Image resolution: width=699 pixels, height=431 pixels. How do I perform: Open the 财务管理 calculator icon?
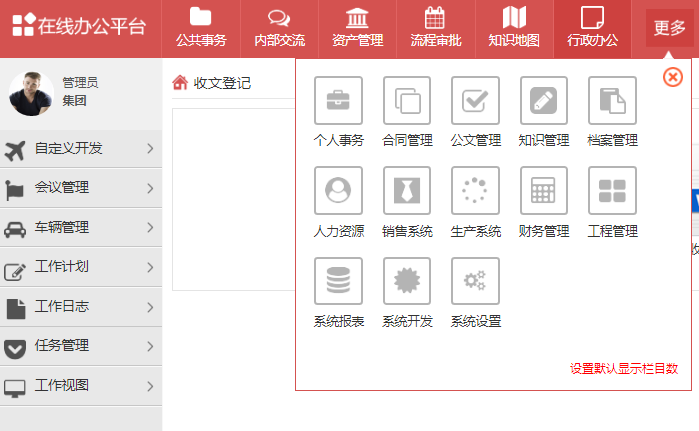pyautogui.click(x=544, y=190)
